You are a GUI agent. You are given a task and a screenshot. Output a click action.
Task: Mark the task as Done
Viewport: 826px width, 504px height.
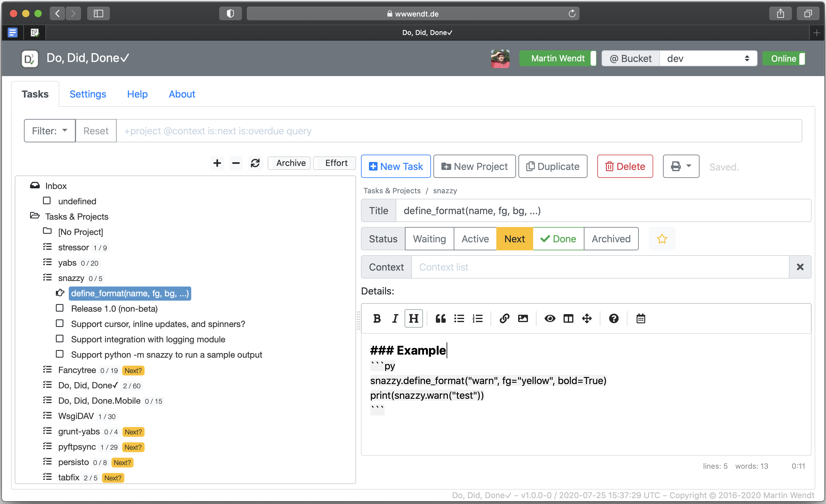click(x=558, y=239)
